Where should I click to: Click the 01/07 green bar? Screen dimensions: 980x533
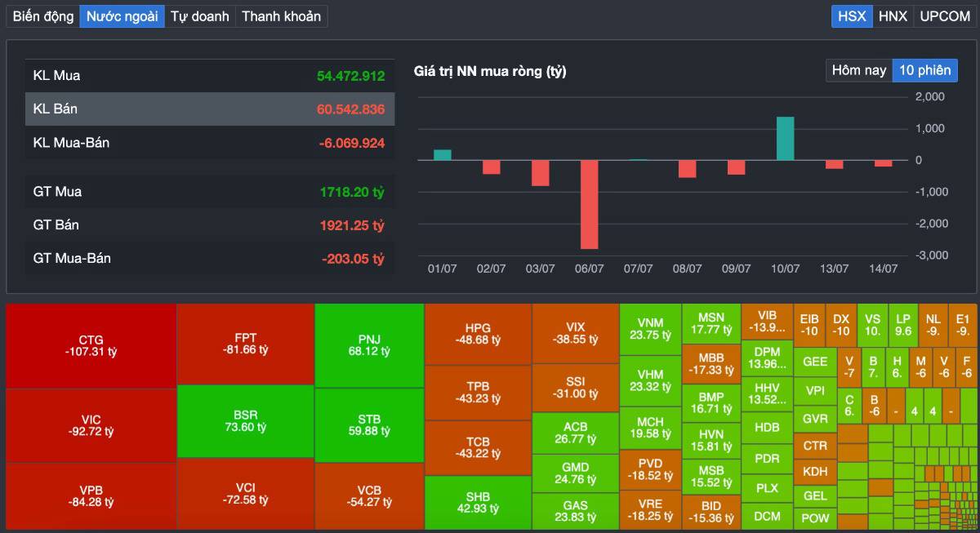tap(442, 154)
